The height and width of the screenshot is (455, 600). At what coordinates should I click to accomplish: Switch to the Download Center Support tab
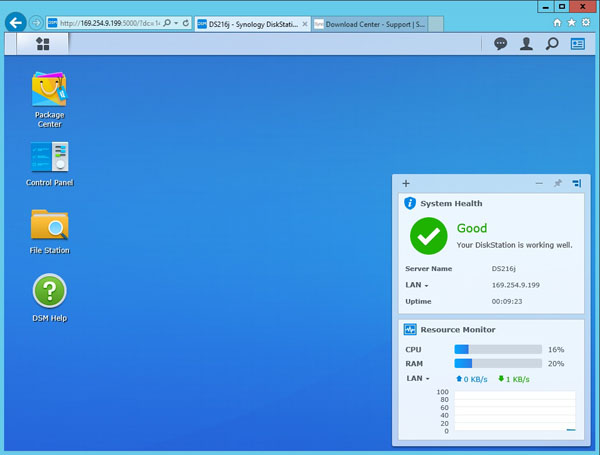coord(370,24)
